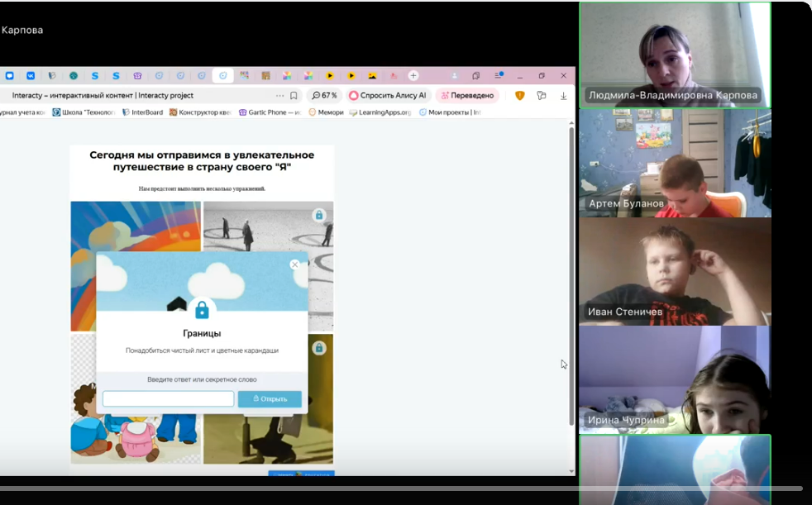812x505 pixels.
Task: Click Спросить Алису AI button
Action: click(388, 96)
